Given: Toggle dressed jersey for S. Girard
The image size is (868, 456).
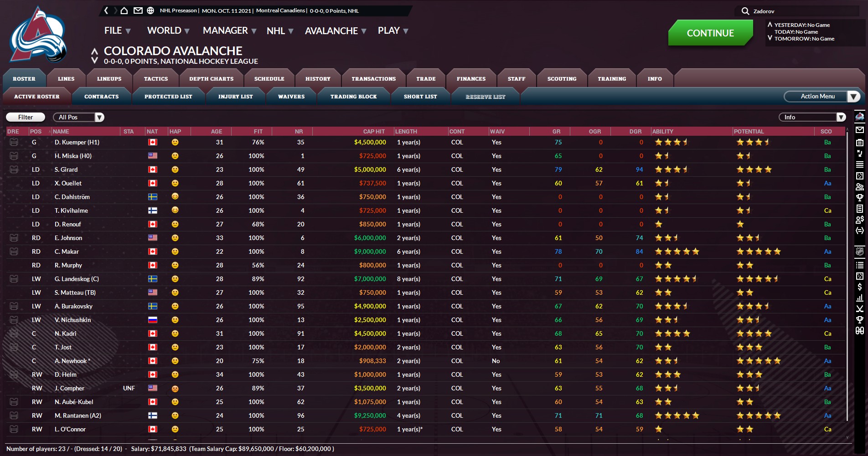Looking at the screenshot, I should coord(14,169).
